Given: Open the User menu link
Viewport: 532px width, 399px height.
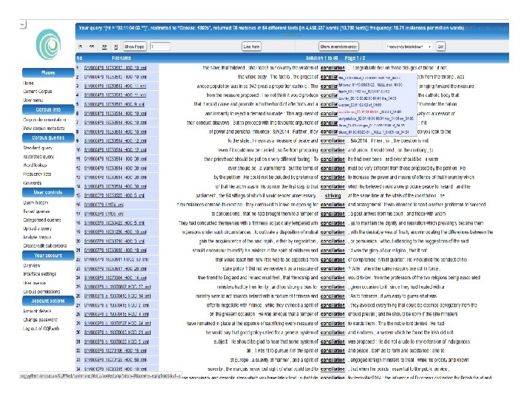Looking at the screenshot, I should tap(33, 100).
